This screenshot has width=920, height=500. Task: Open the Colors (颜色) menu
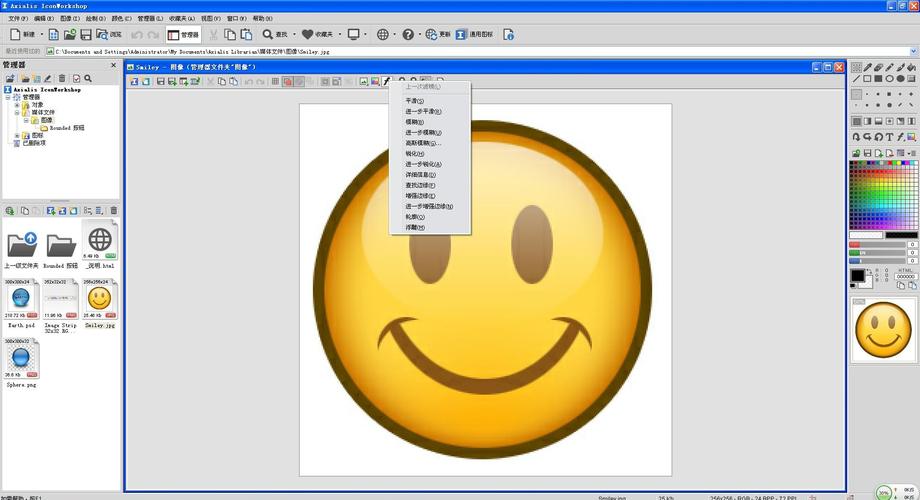(121, 19)
